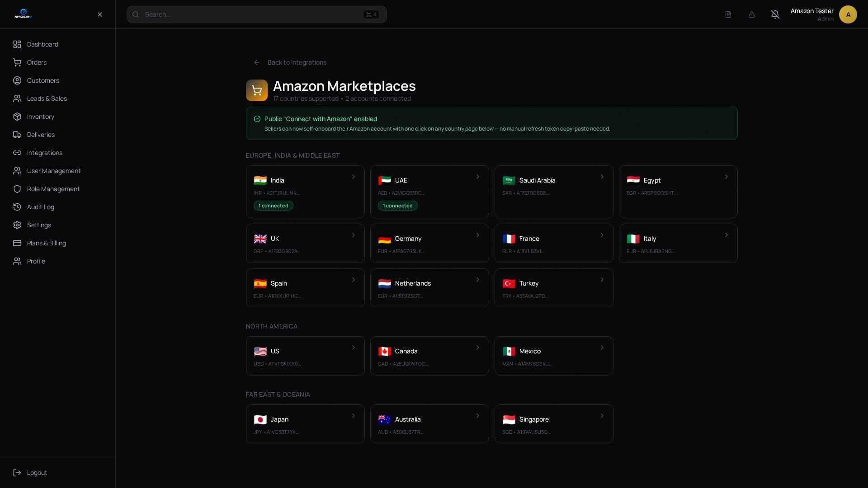Image resolution: width=868 pixels, height=488 pixels.
Task: Click the Mexico marketplace name
Action: point(530,351)
